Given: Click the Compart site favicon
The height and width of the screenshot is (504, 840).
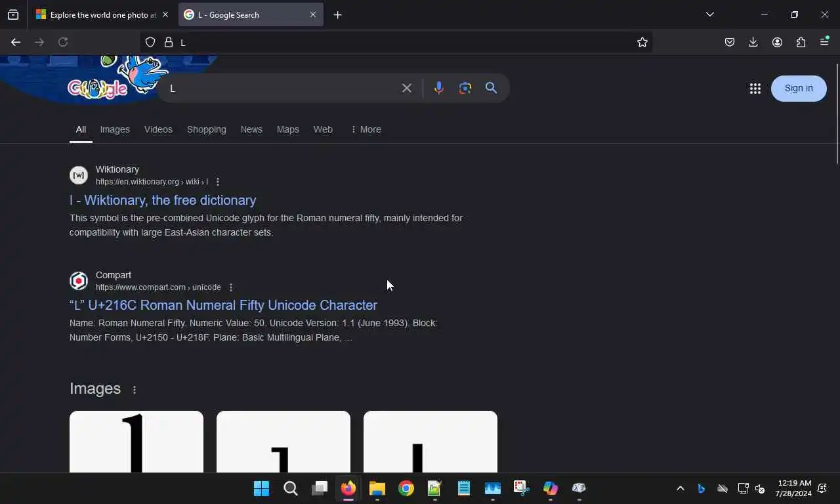Looking at the screenshot, I should click(x=79, y=281).
